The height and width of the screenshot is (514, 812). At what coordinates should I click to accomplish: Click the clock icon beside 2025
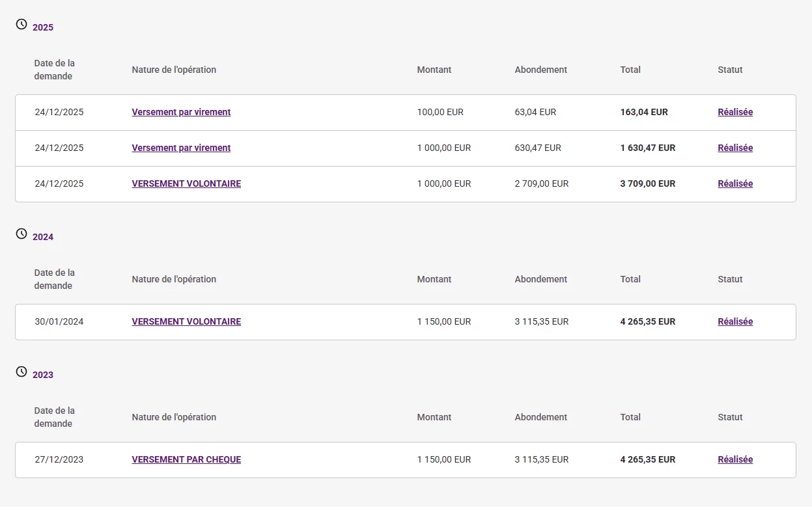pyautogui.click(x=21, y=24)
